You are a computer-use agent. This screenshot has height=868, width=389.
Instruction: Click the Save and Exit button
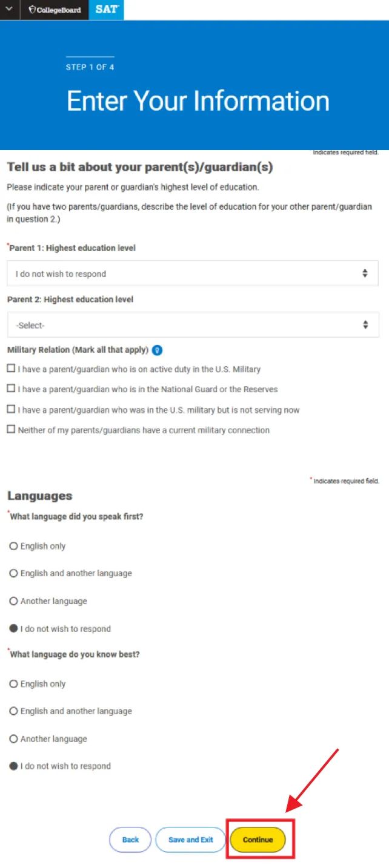click(191, 840)
